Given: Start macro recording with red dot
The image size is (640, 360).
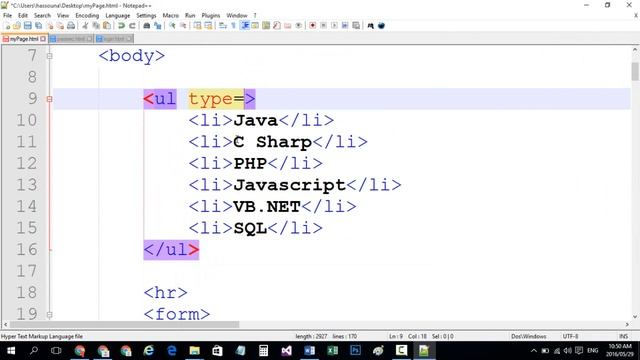Looking at the screenshot, I should pos(313,26).
